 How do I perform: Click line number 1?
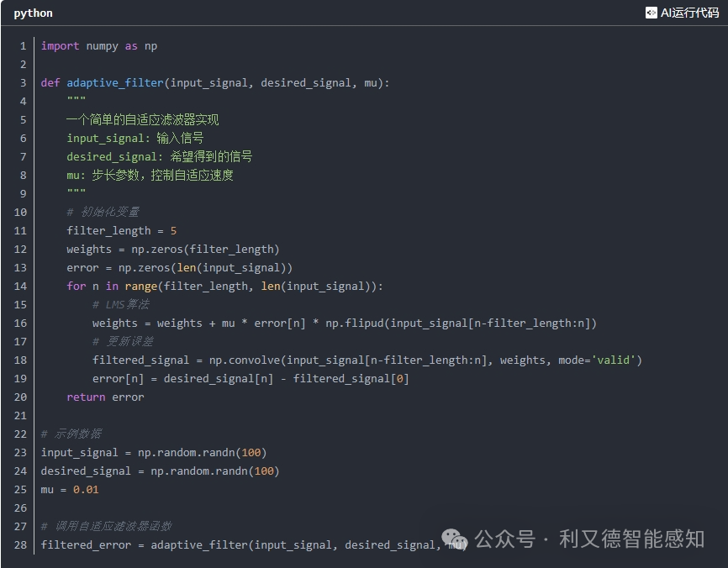[x=24, y=46]
